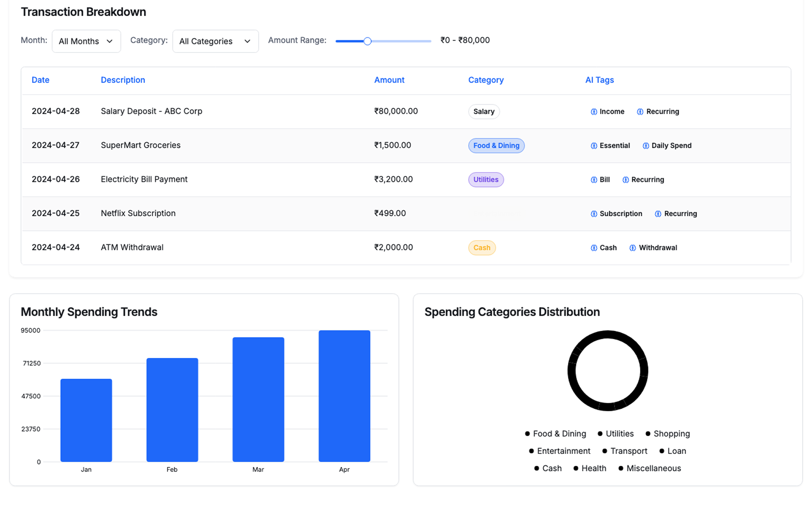Click the Amount Range slider handle
Viewport: 812px width, 528px height.
[368, 41]
